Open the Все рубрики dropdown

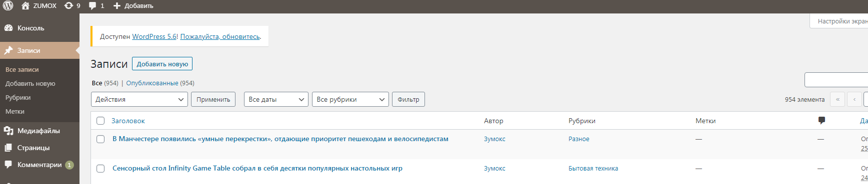pos(350,99)
